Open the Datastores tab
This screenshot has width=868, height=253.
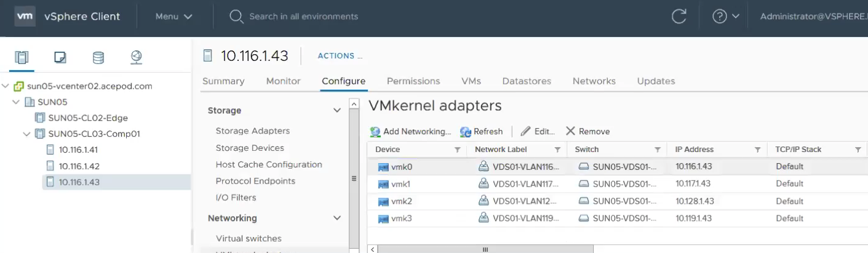527,81
